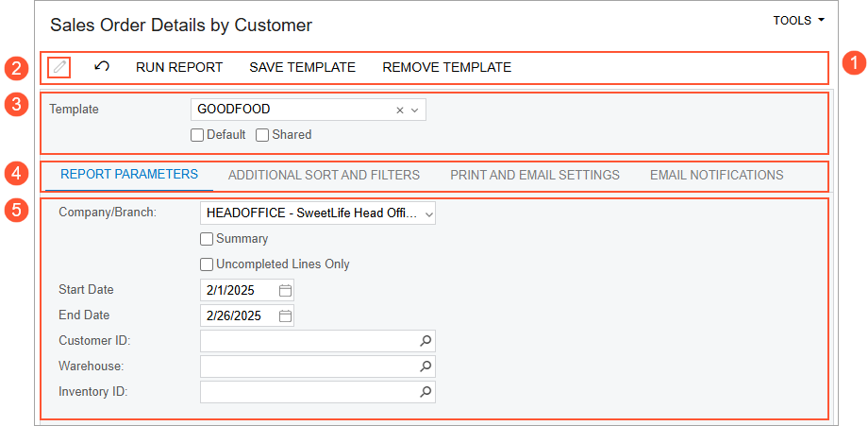The image size is (868, 426).
Task: Open the End Date calendar picker
Action: coord(285,315)
